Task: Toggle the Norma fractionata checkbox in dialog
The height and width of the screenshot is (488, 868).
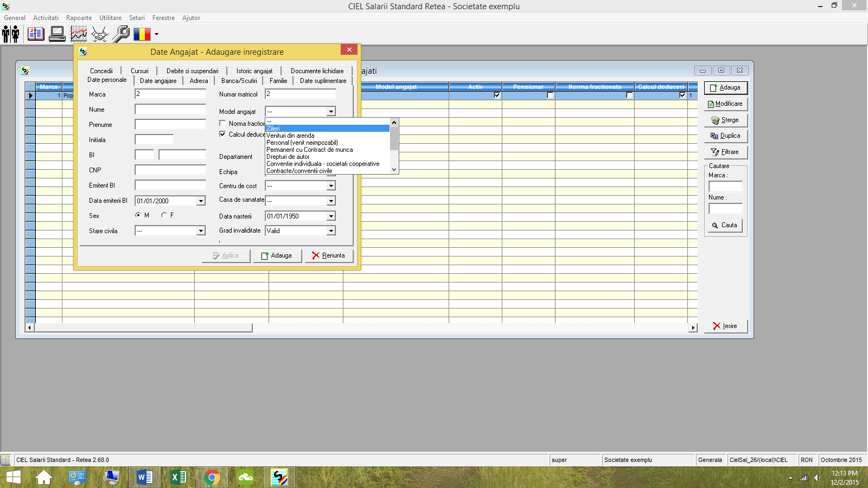Action: point(222,123)
